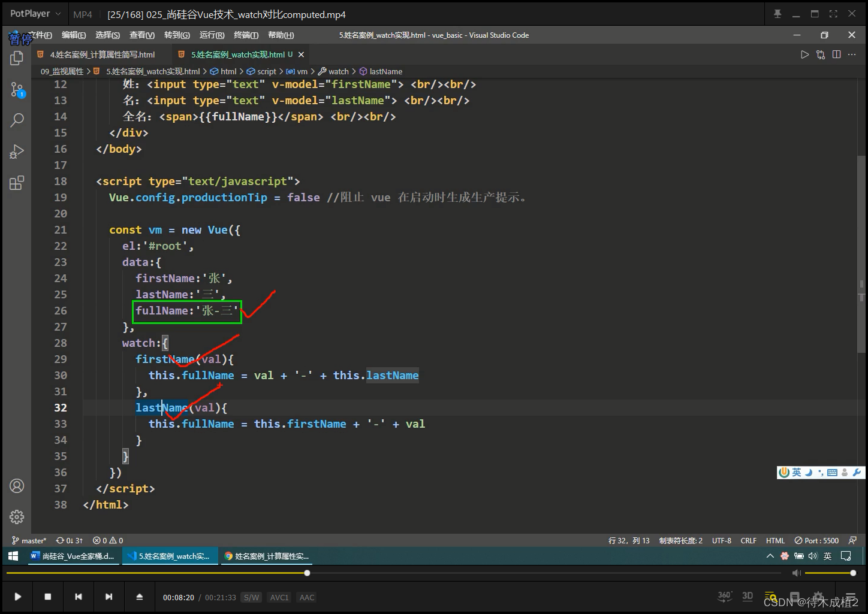Open the 转到(G) menu
Viewport: 868px width, 614px height.
click(177, 35)
